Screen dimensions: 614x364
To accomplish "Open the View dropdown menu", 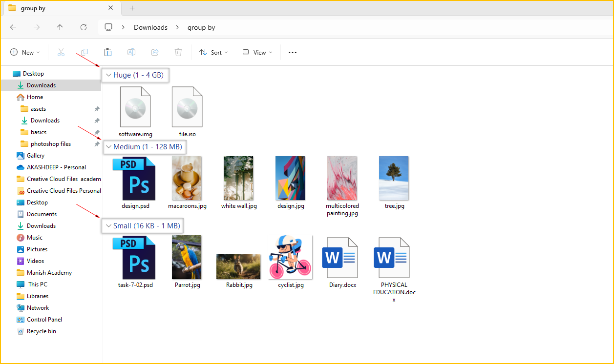I will click(x=257, y=53).
